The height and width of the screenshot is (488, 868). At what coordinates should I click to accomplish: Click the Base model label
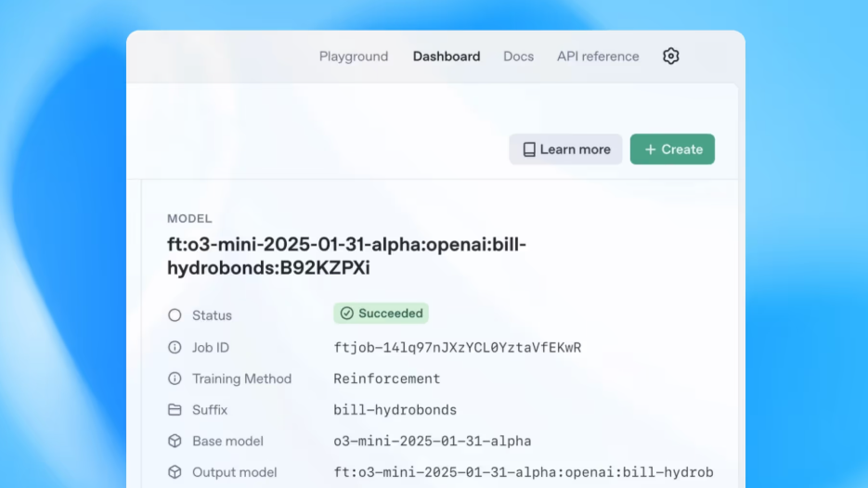click(x=227, y=441)
